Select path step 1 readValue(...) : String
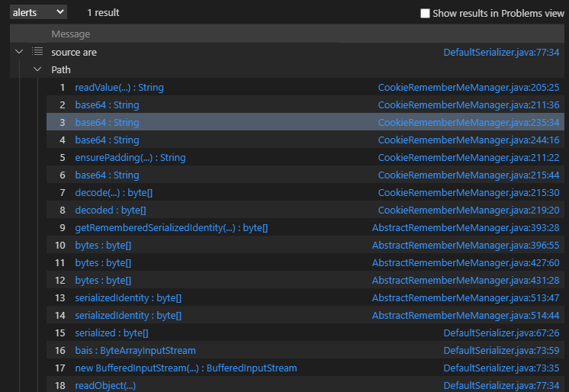 [119, 88]
